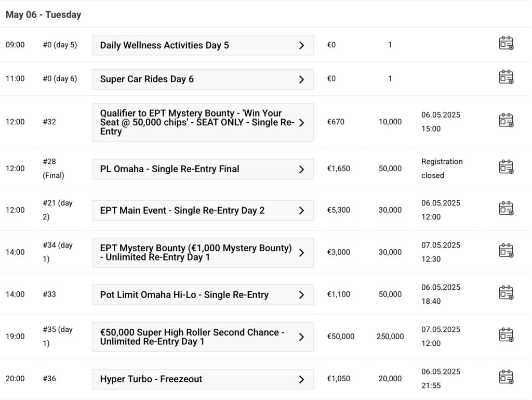Expand the Hyper Turbo Freezeout chevron
Screen dimensions: 532x400
click(301, 379)
